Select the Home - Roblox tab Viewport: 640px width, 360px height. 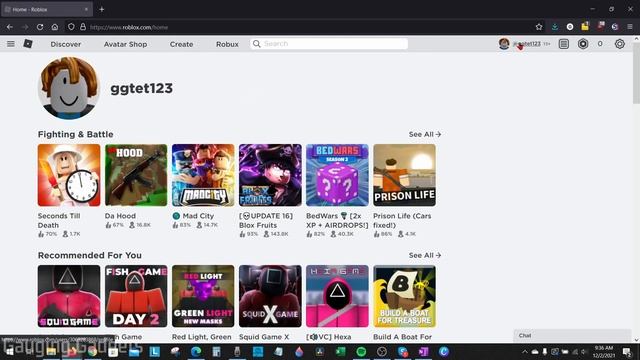point(47,9)
